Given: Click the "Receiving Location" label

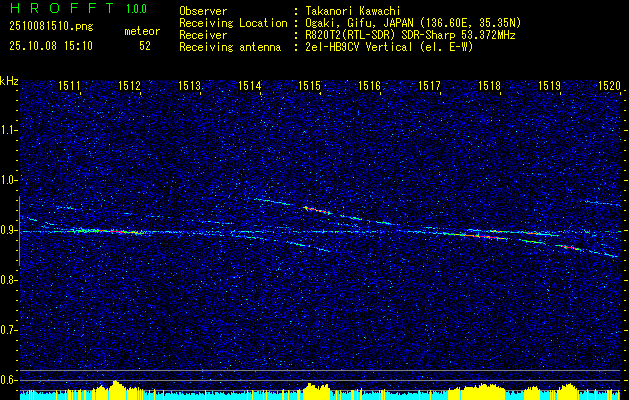Looking at the screenshot, I should point(233,23).
